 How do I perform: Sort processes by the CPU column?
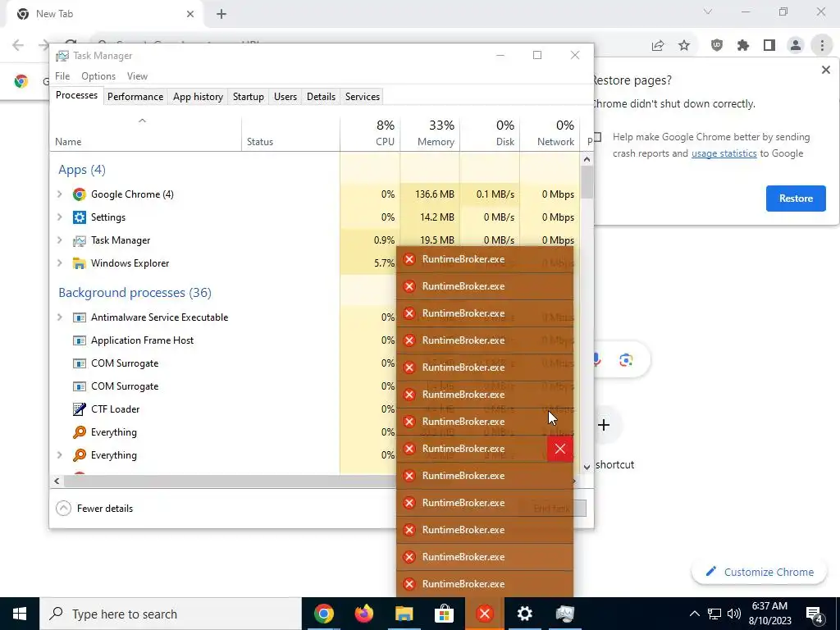(x=370, y=133)
